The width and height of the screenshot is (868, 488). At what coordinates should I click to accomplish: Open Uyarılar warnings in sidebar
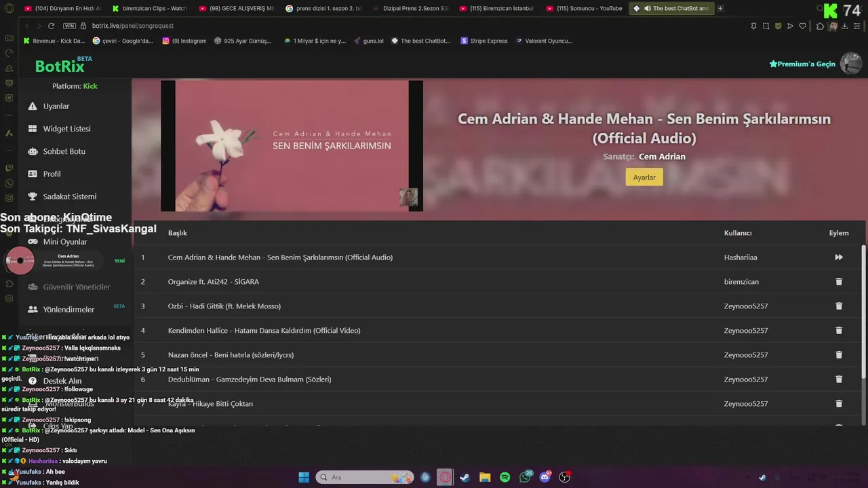[x=56, y=106]
